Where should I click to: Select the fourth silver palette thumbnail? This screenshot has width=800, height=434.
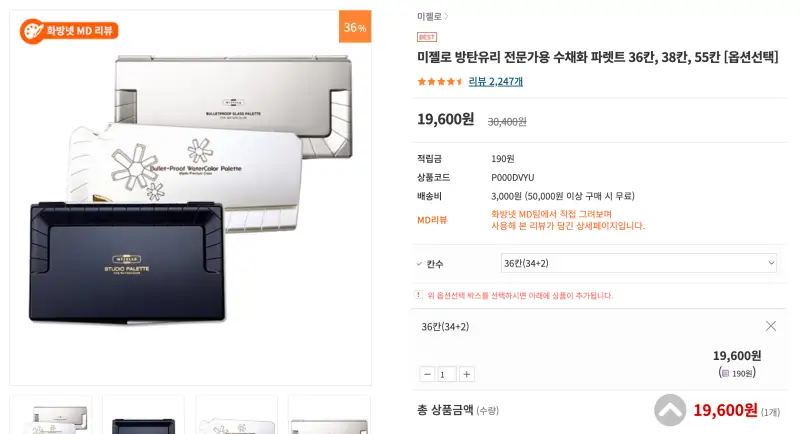(330, 415)
